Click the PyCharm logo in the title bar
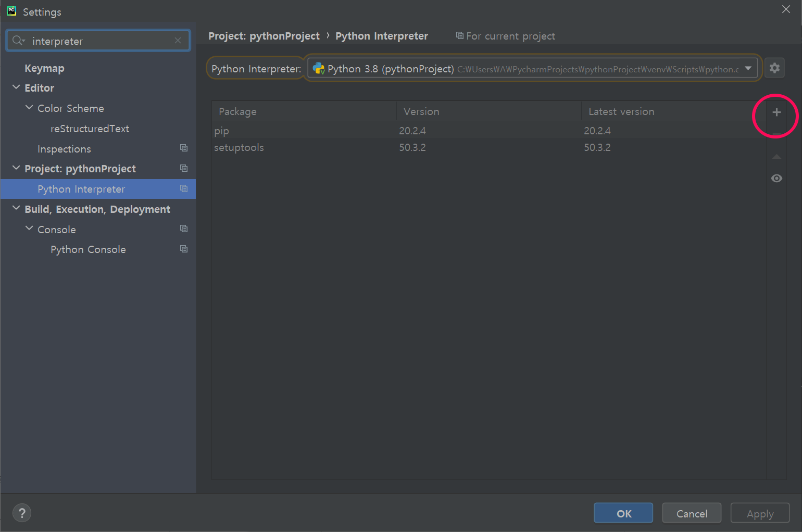Viewport: 802px width, 532px height. [11, 11]
